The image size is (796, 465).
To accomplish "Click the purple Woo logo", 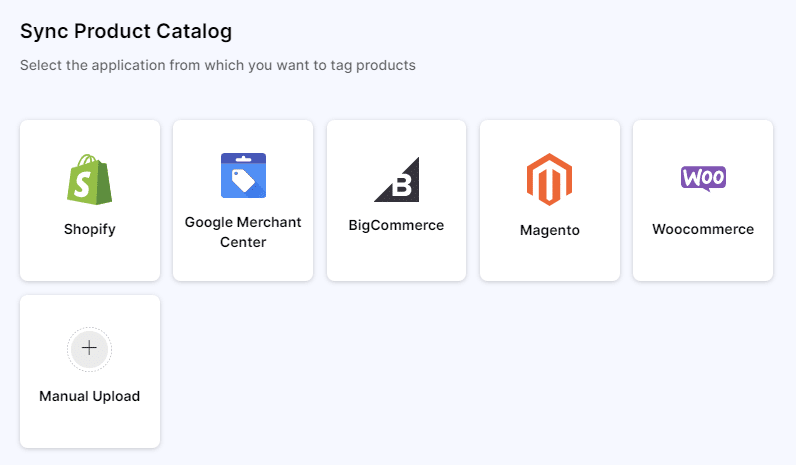I will (x=703, y=178).
